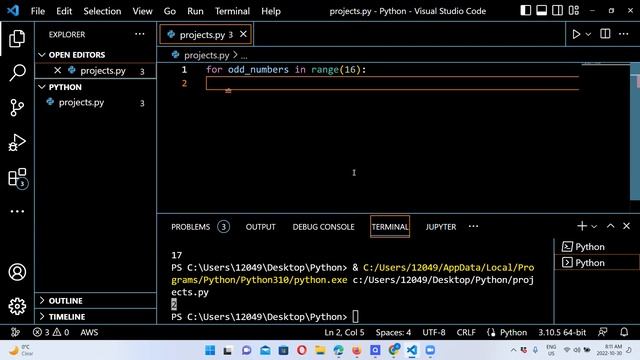Image resolution: width=640 pixels, height=360 pixels.
Task: Click Ln 2, Col 5 status item
Action: [x=344, y=332]
